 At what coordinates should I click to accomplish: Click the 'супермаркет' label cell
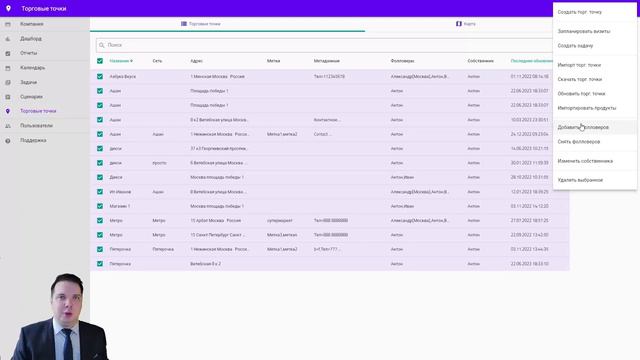(x=280, y=220)
